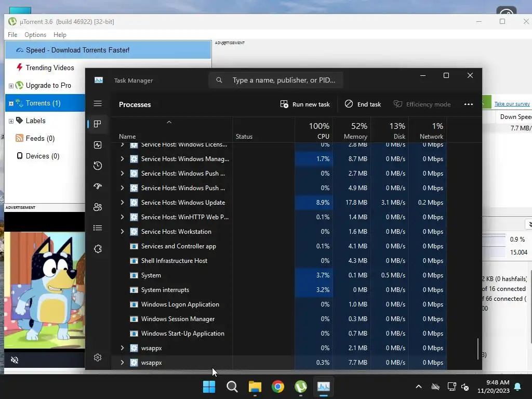Switch to uTorrent via taskbar icon

point(301,387)
